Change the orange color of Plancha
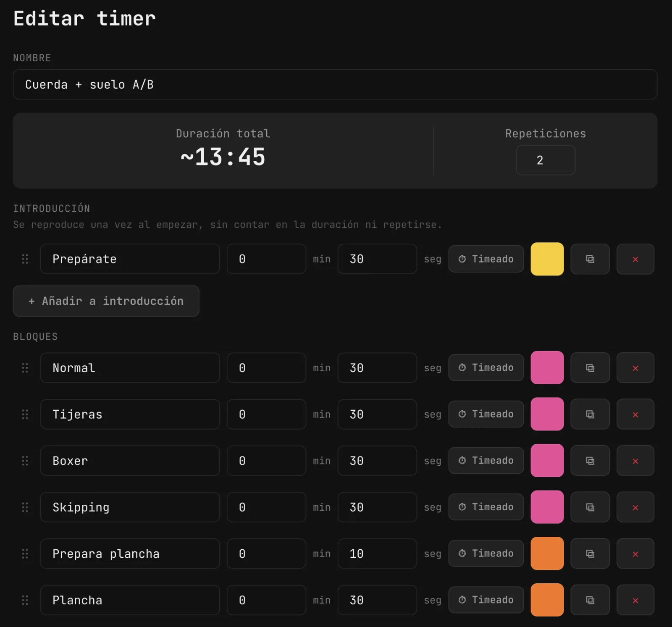Viewport: 672px width, 627px height. [547, 600]
